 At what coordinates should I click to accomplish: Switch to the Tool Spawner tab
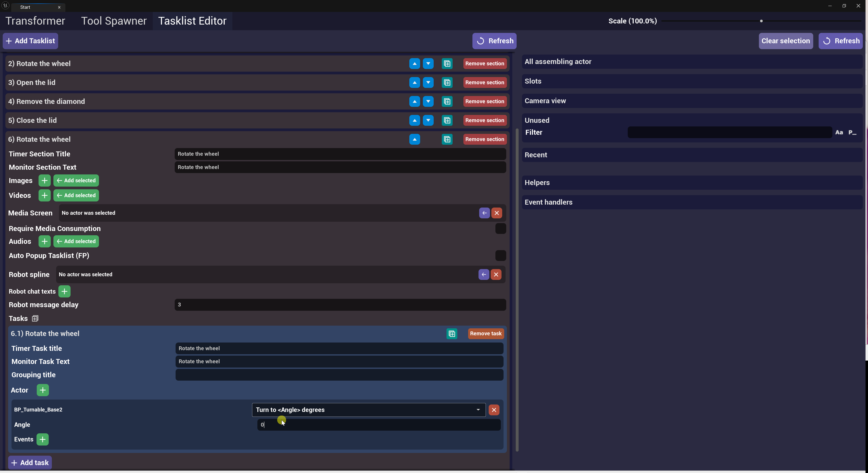pos(114,21)
